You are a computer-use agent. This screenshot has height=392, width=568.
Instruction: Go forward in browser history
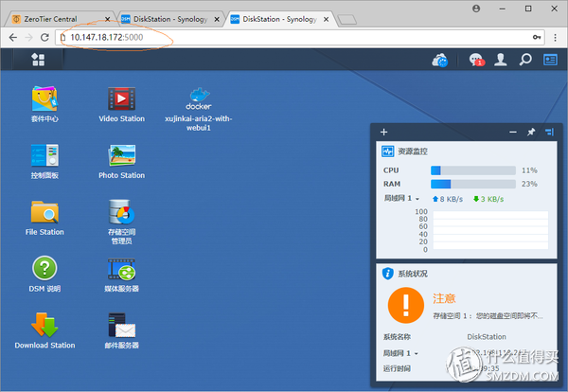pyautogui.click(x=29, y=37)
